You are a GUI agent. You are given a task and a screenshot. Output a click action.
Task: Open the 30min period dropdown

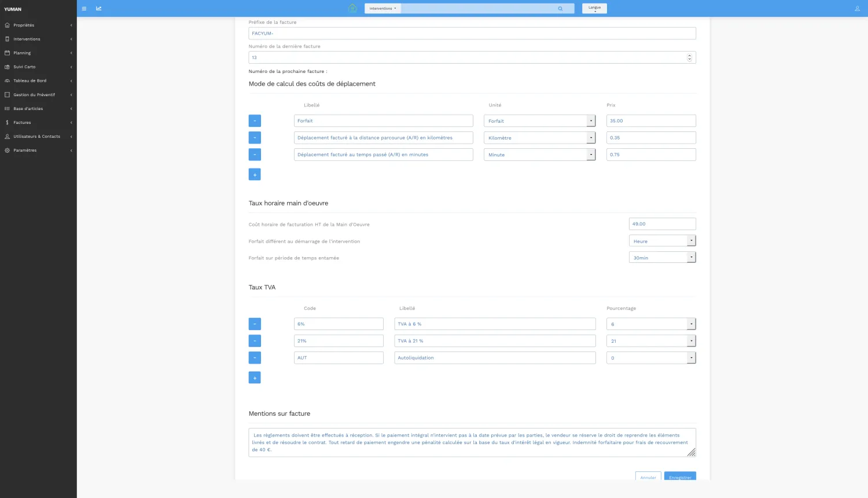coord(662,258)
